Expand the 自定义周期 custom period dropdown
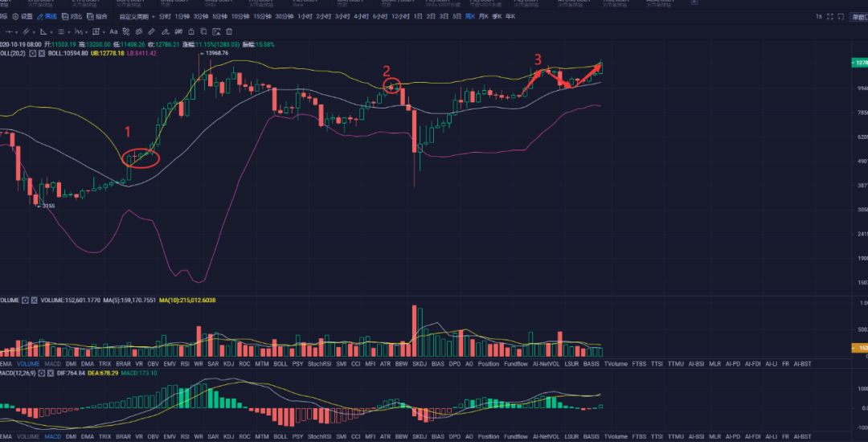Screen dimensions: 868x442 137,16
